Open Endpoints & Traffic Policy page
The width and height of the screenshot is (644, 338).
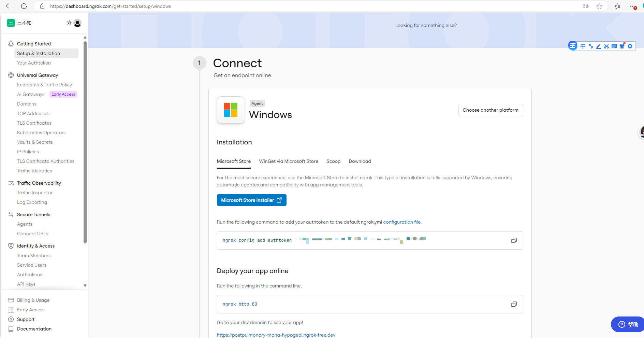point(44,85)
